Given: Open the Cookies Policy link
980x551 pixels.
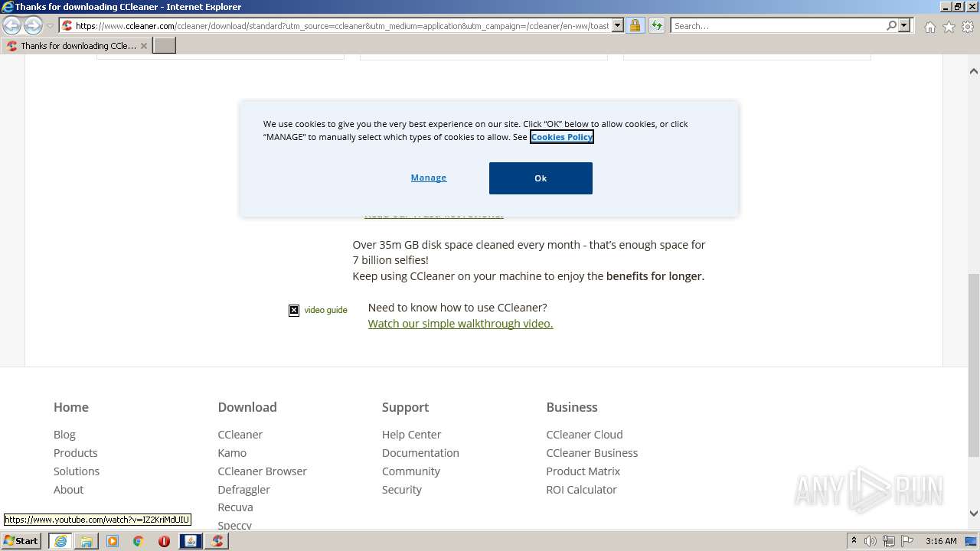Looking at the screenshot, I should click(562, 137).
